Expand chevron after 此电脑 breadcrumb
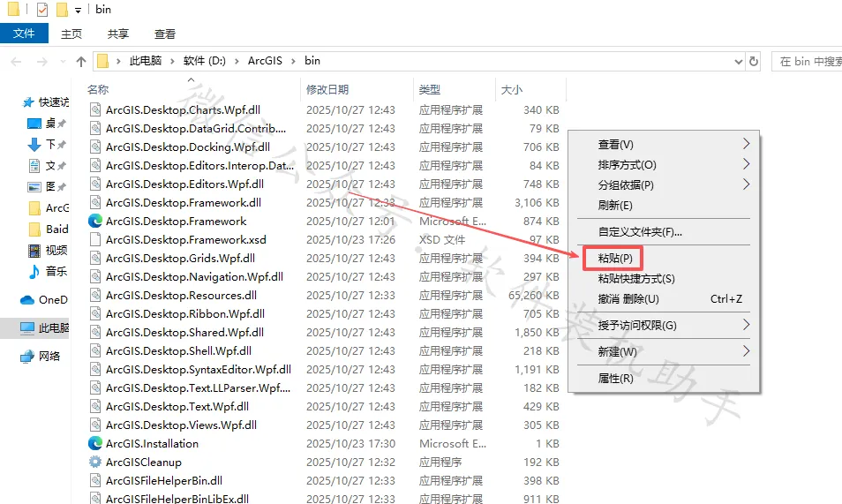842x504 pixels. click(172, 61)
